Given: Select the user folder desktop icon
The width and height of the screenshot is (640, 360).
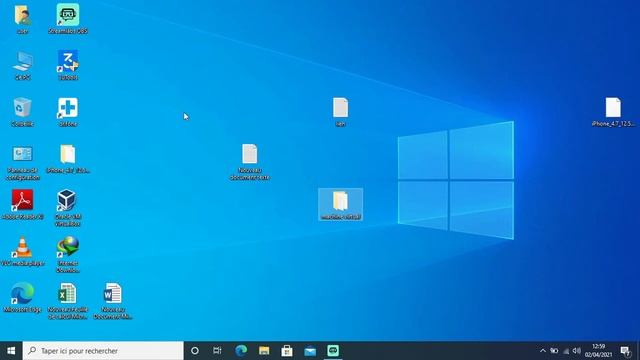Looking at the screenshot, I should click(22, 19).
